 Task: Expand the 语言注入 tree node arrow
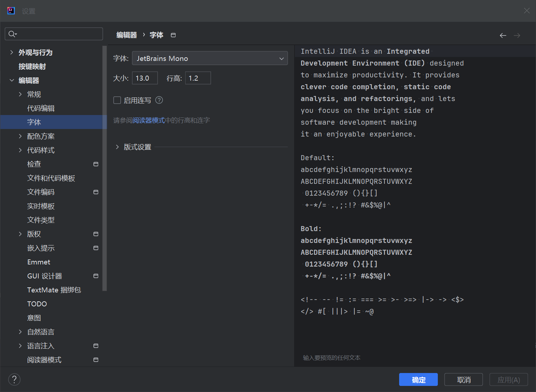(x=20, y=346)
